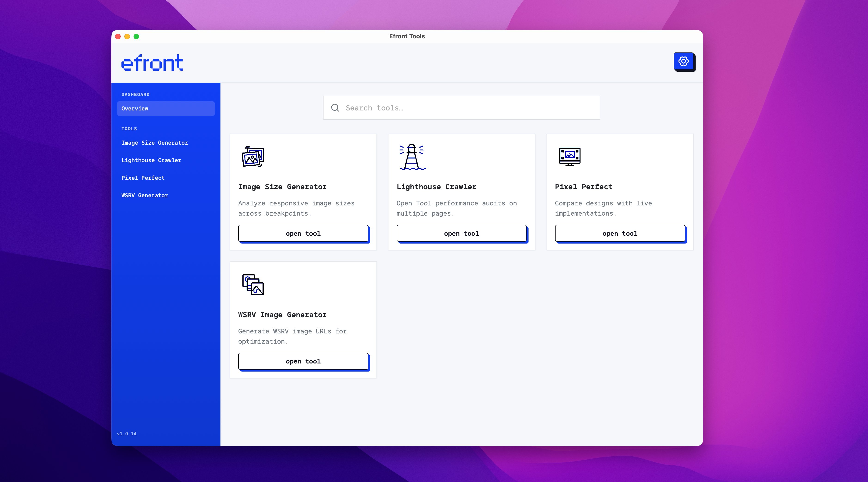Image resolution: width=868 pixels, height=482 pixels.
Task: Minimize window with the yellow button
Action: [x=127, y=36]
